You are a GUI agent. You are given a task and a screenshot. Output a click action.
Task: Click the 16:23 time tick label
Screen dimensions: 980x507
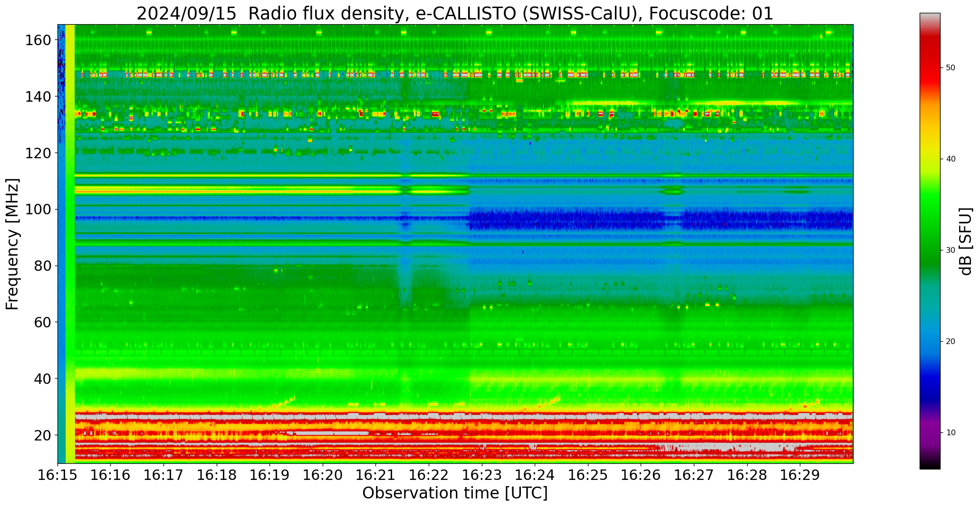pos(482,475)
